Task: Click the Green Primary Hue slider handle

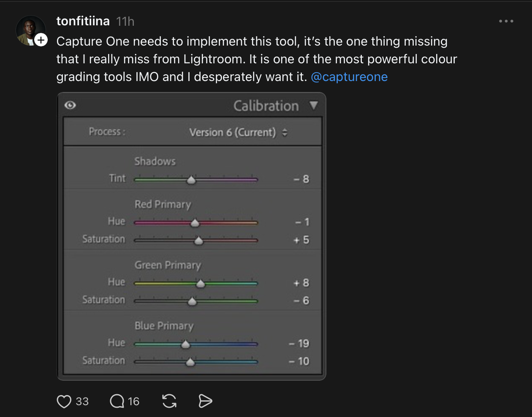Action: (x=201, y=284)
